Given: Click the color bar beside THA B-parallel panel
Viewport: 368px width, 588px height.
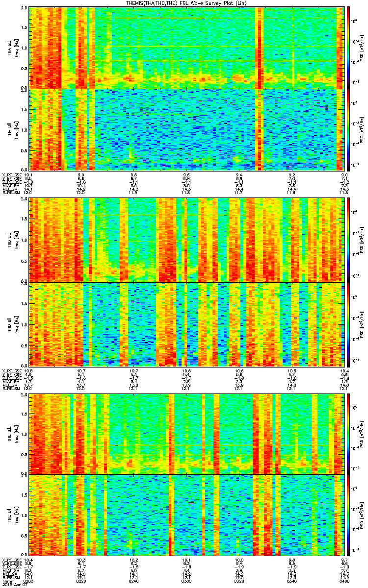Looking at the screenshot, I should pos(348,129).
